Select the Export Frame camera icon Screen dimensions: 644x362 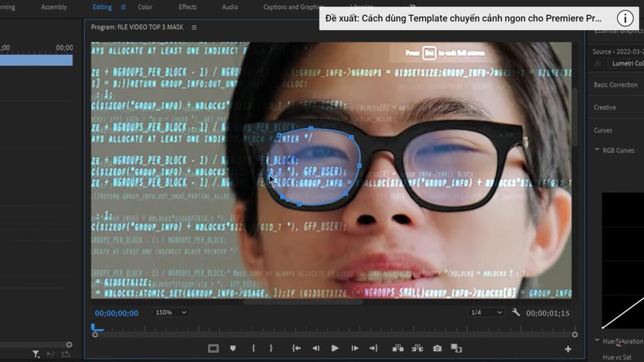(x=436, y=348)
